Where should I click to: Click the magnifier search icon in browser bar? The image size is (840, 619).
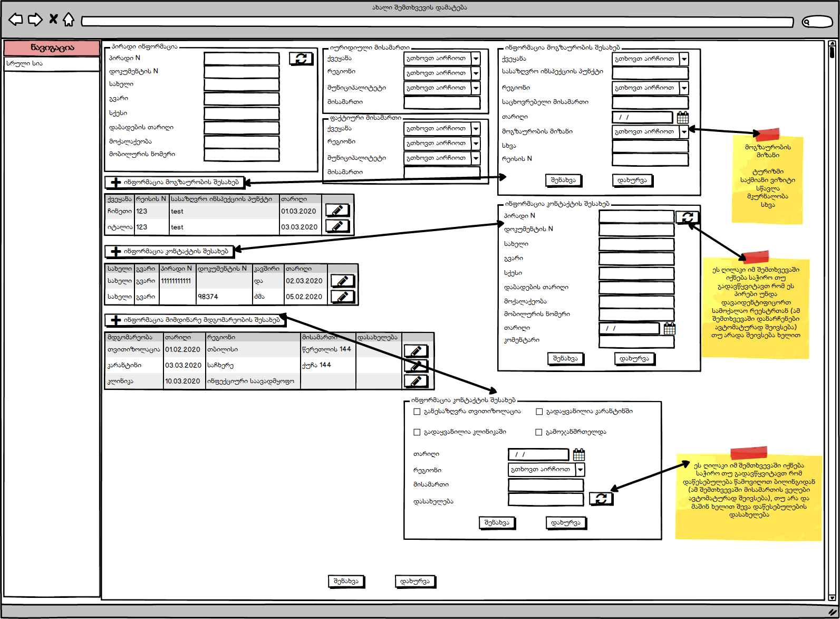click(807, 22)
